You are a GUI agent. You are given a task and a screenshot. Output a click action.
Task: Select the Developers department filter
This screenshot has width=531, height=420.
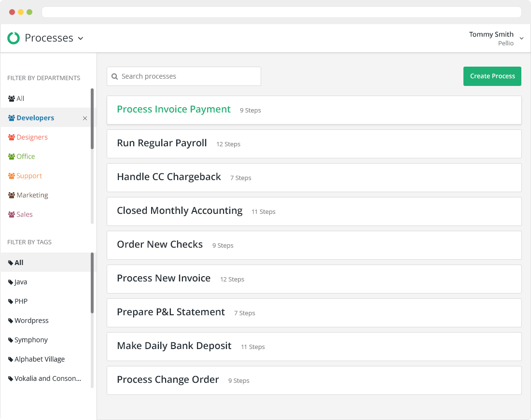click(35, 118)
